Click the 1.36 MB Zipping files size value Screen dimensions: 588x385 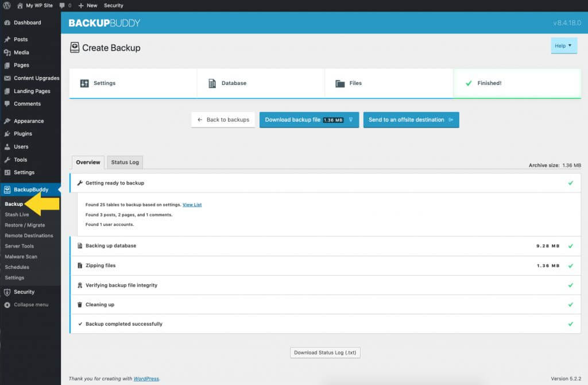pyautogui.click(x=548, y=265)
